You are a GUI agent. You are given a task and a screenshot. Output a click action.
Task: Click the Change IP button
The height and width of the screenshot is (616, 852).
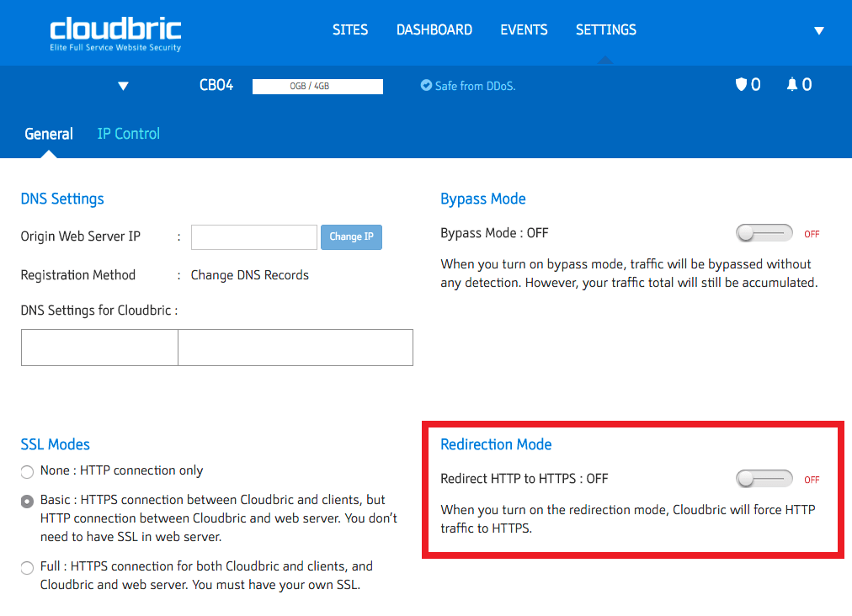point(352,236)
